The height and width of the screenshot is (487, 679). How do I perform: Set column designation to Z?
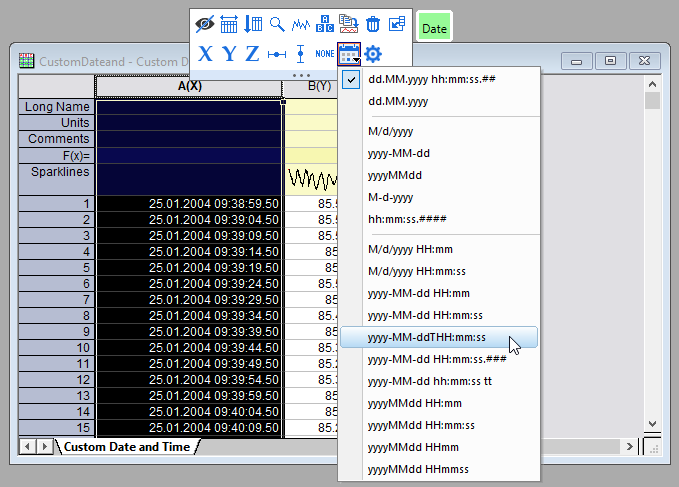(x=253, y=53)
